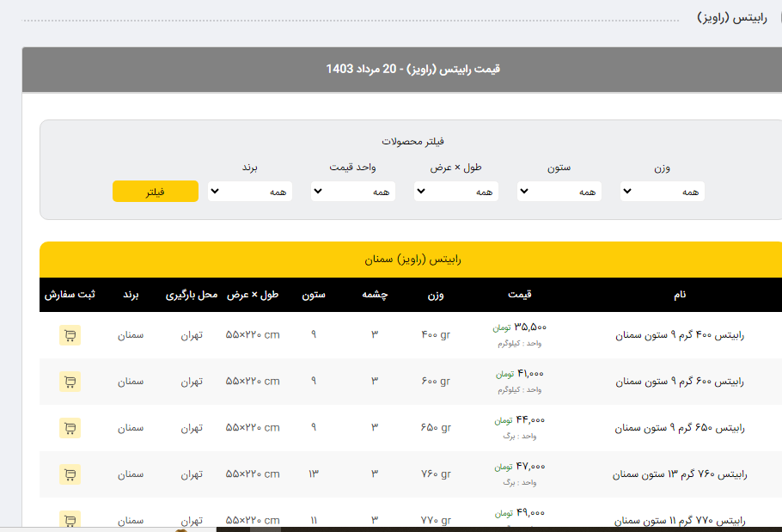Click the order cart icon for 600 gr row
Viewport: 782px width, 532px height.
(70, 382)
